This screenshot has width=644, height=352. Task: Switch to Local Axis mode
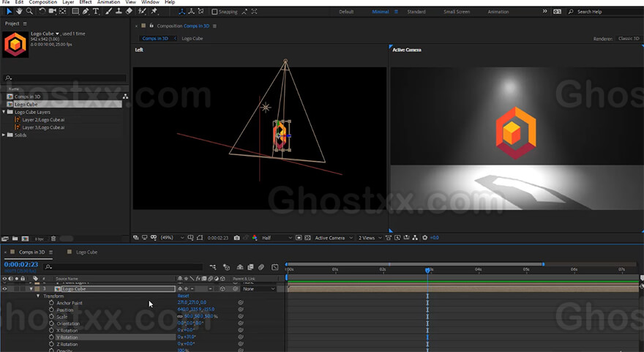point(182,12)
